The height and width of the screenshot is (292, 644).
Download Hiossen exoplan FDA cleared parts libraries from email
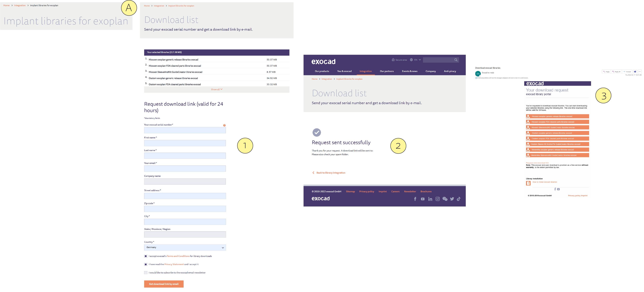point(557,122)
